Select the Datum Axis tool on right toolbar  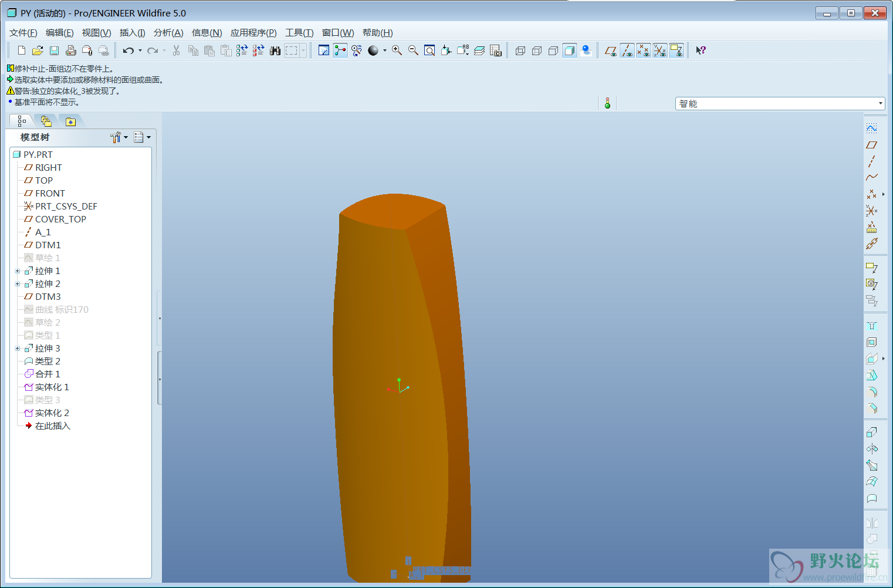coord(872,161)
